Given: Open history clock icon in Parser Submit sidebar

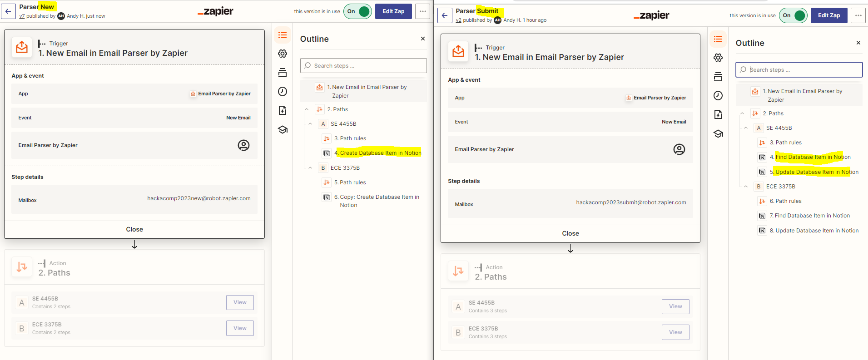Looking at the screenshot, I should [x=718, y=96].
